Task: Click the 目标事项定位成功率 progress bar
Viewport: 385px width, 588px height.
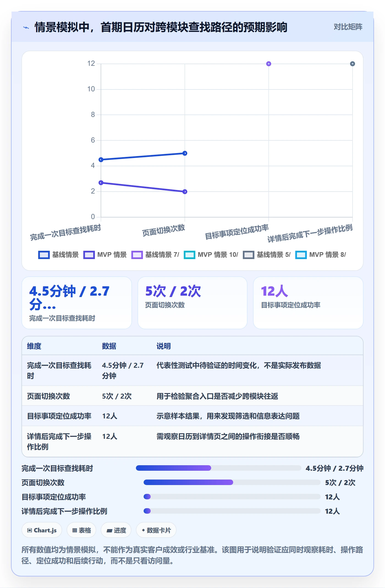Action: pos(232,497)
